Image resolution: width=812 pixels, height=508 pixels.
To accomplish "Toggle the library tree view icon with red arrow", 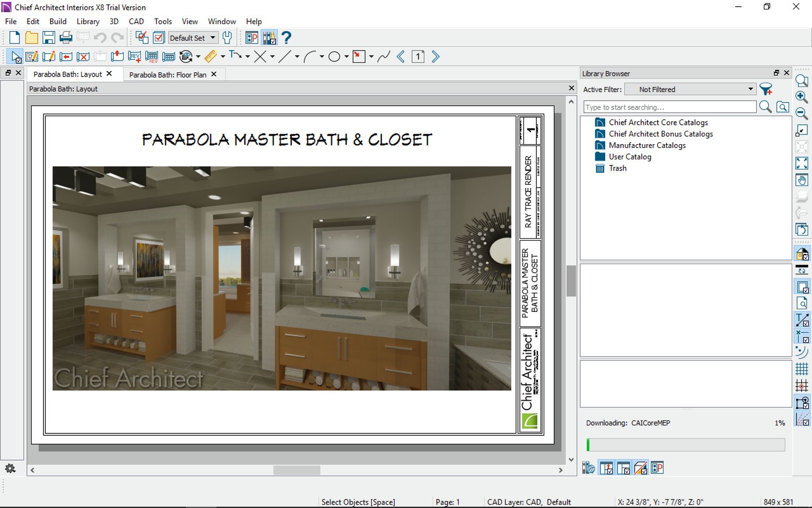I will 606,468.
